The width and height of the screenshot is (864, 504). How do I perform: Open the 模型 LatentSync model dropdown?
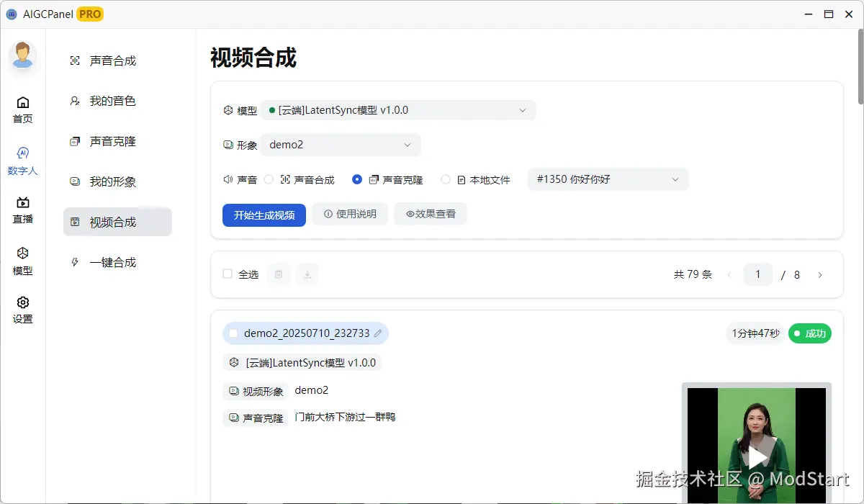pyautogui.click(x=398, y=110)
